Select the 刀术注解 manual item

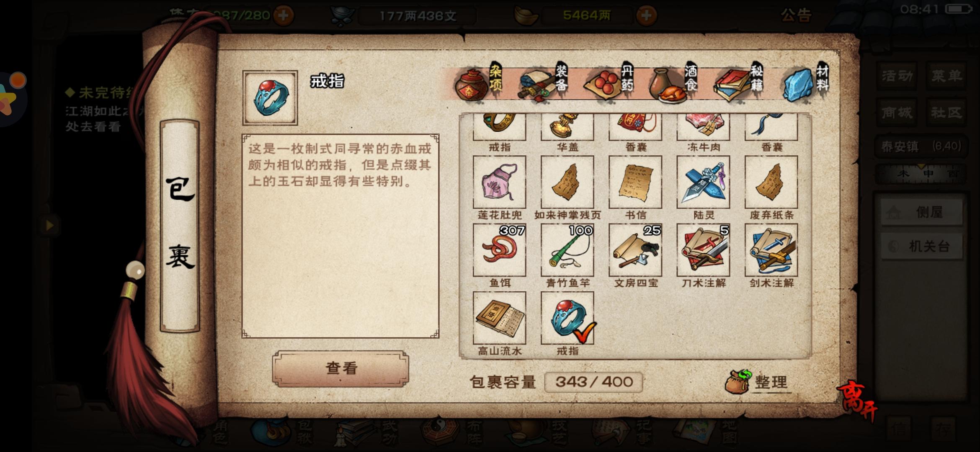(703, 250)
